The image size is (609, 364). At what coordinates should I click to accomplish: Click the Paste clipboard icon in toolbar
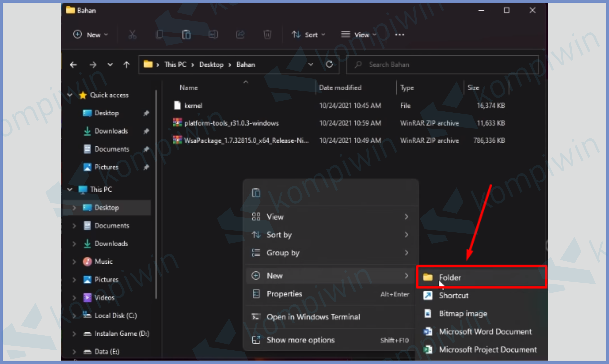point(186,35)
